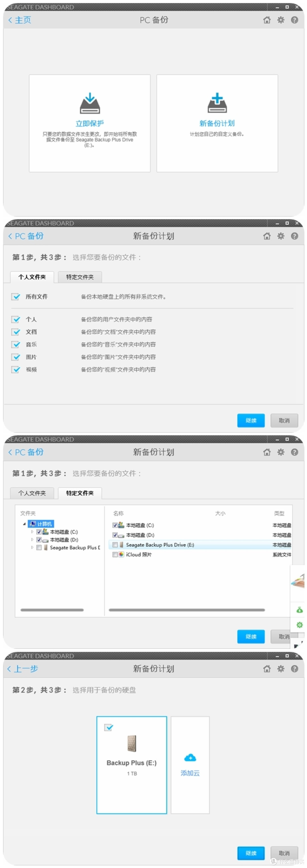Screen dimensions: 307x868
Task: Click home icon in window listing 所有文件 option
Action: [267, 236]
